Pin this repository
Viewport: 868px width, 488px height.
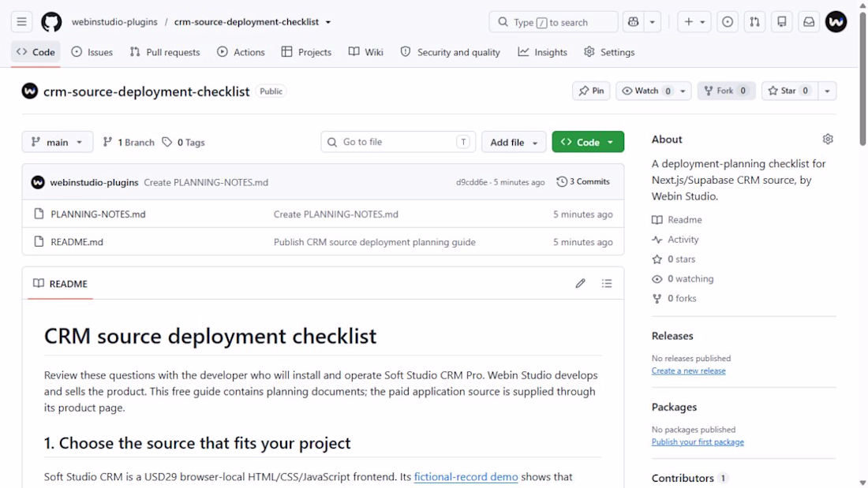[x=591, y=91]
